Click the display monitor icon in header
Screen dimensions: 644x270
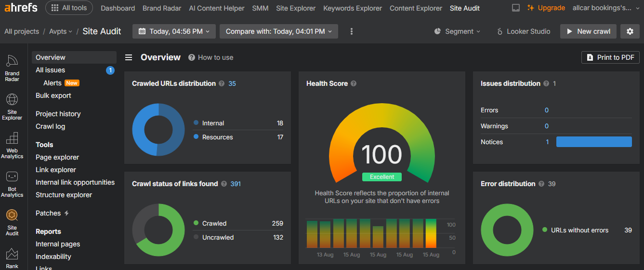coord(516,8)
